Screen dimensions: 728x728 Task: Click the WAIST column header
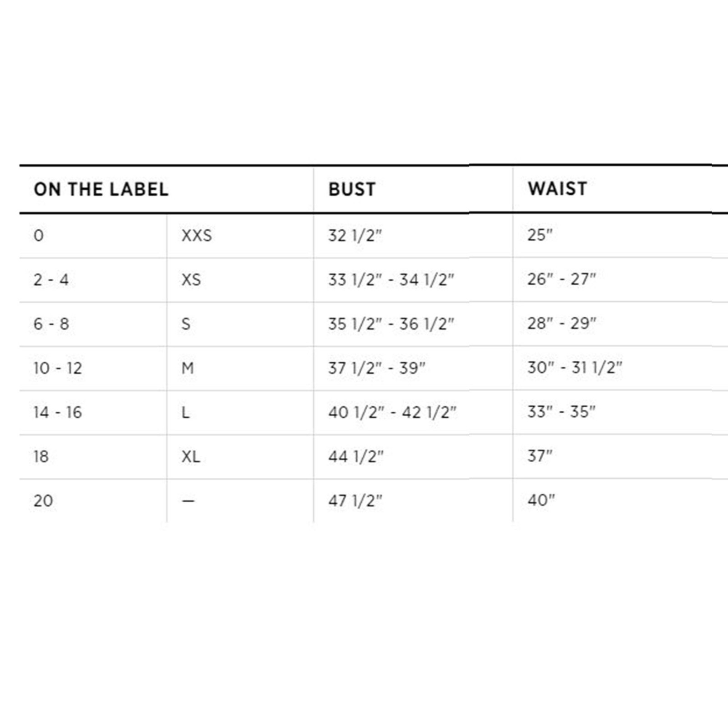[x=557, y=189]
